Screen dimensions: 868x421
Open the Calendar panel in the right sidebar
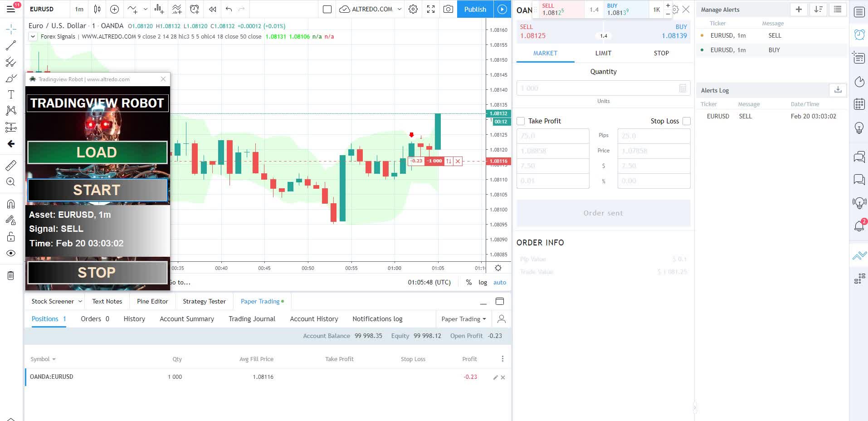(x=859, y=105)
